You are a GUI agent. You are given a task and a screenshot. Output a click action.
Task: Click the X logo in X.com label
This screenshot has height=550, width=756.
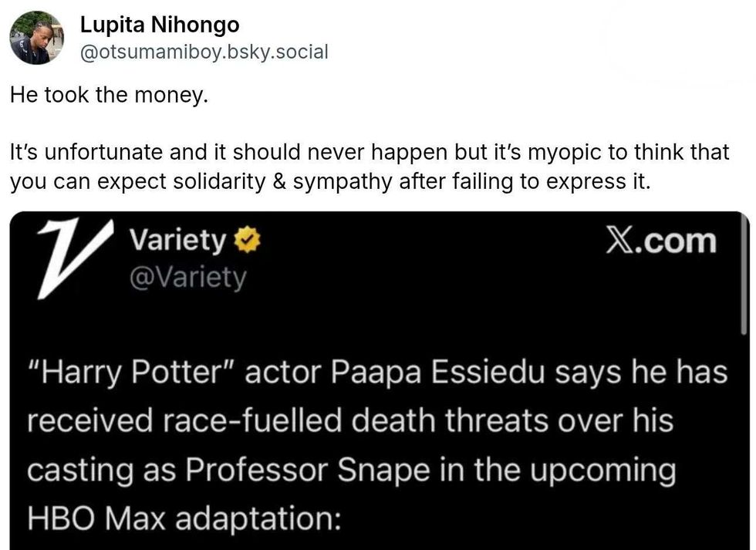(622, 241)
